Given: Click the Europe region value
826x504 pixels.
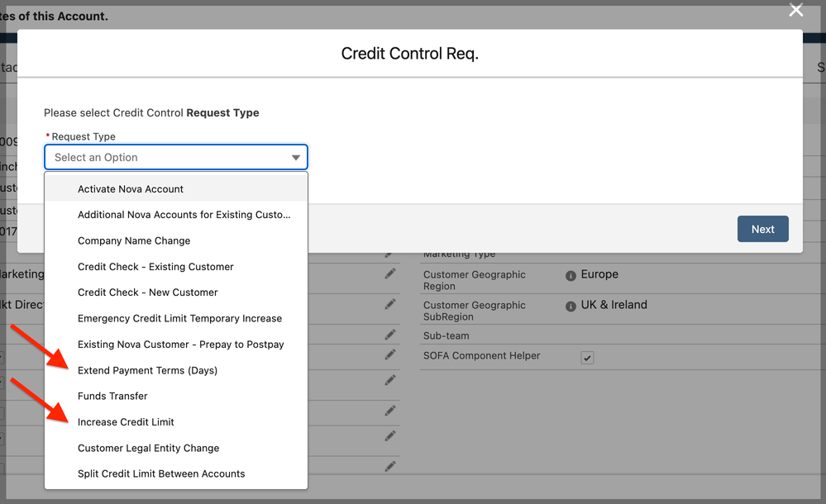Looking at the screenshot, I should 599,274.
